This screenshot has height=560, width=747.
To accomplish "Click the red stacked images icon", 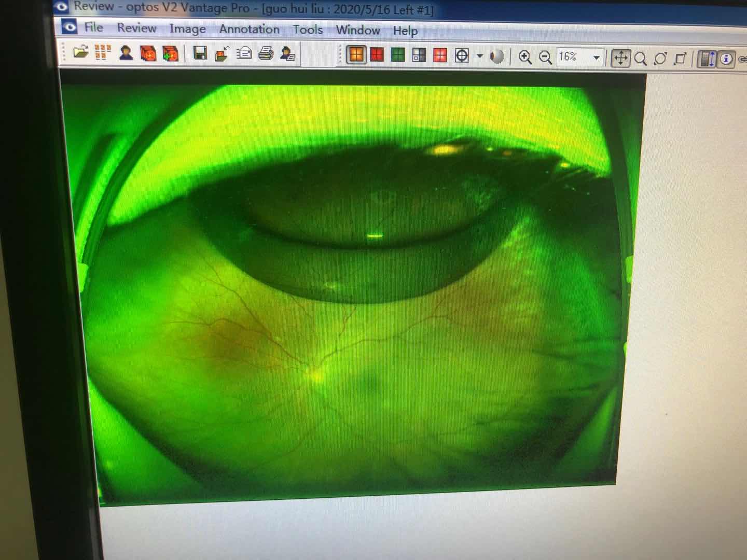I will point(148,53).
